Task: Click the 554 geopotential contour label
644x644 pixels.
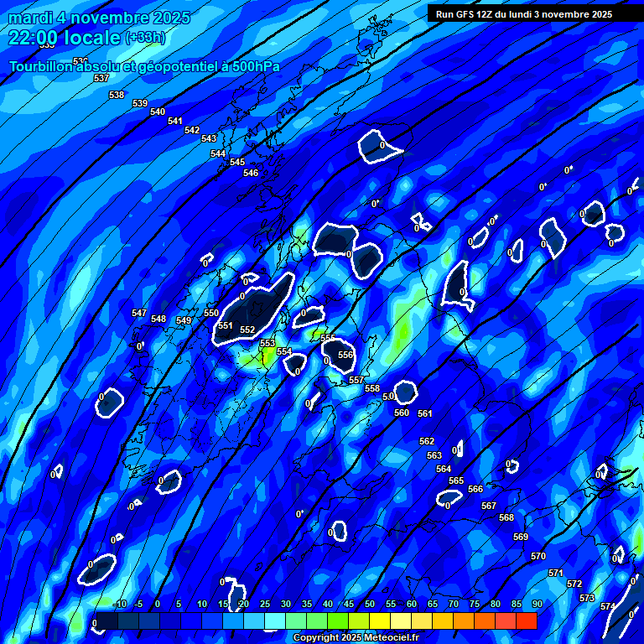Action: coord(284,351)
